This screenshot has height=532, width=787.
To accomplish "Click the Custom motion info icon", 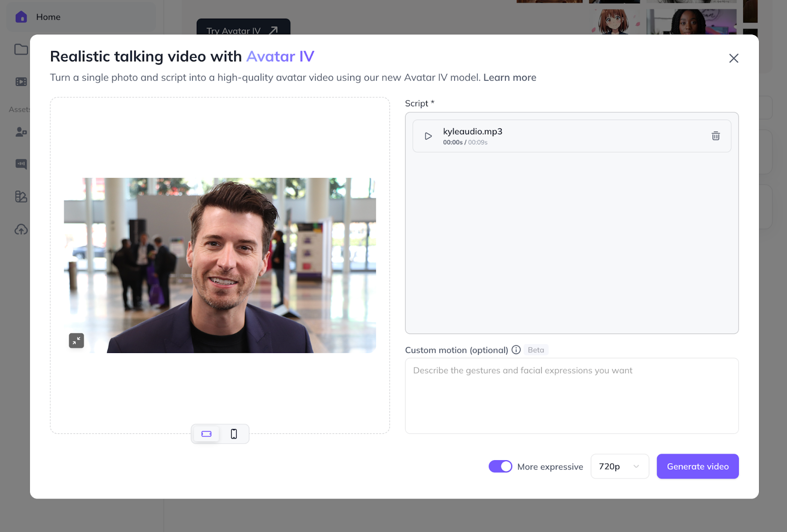I will 516,350.
